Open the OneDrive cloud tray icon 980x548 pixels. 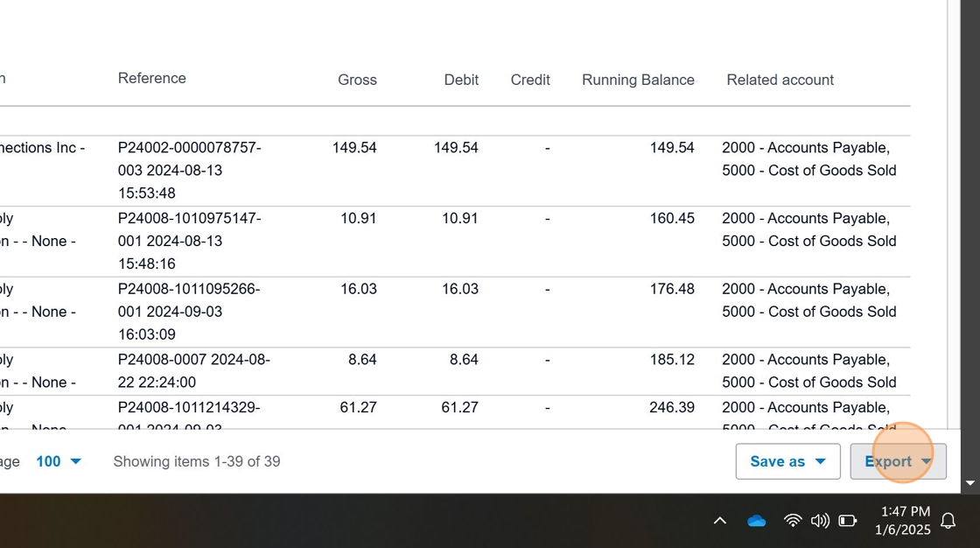[x=756, y=521]
